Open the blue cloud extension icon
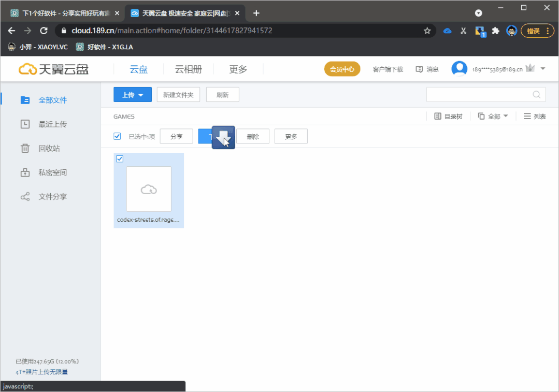The image size is (559, 392). 447,31
